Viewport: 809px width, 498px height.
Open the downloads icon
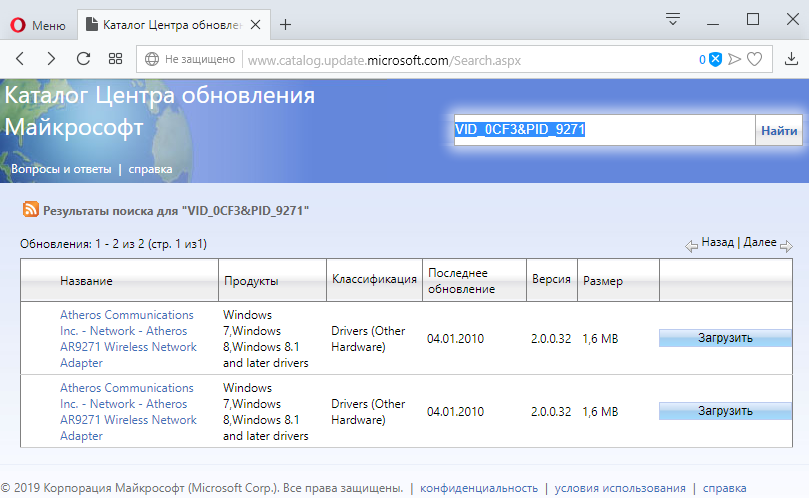[791, 59]
